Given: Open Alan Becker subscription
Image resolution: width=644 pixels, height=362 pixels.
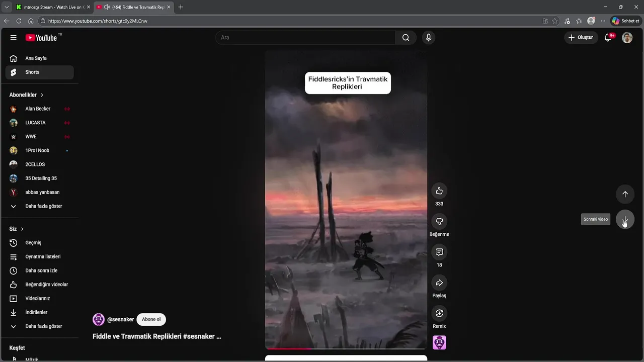Looking at the screenshot, I should pos(40,109).
